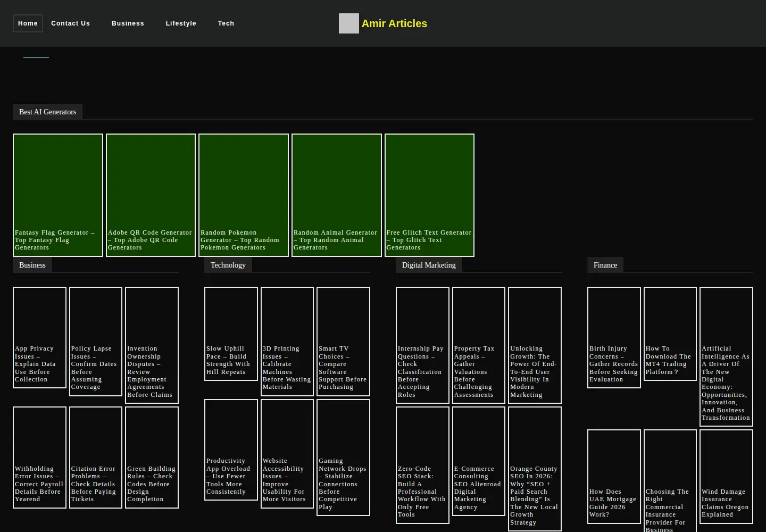The height and width of the screenshot is (532, 766).
Task: Open the Smart TV Choices article
Action: coord(343,341)
